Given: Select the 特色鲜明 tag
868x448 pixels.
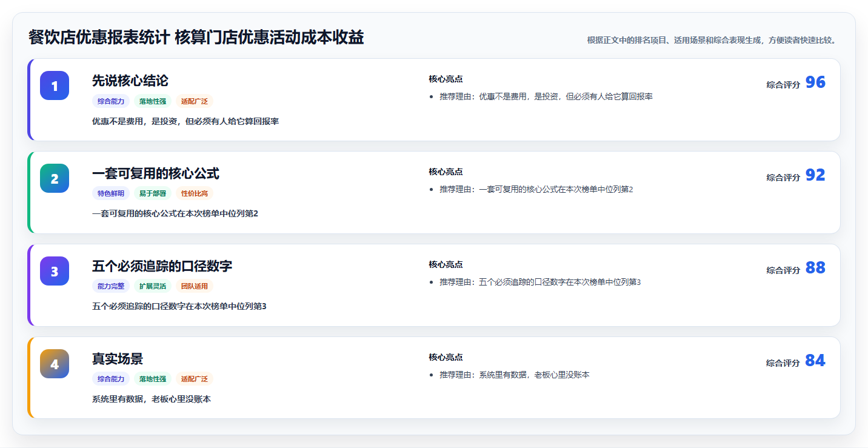Looking at the screenshot, I should (111, 194).
